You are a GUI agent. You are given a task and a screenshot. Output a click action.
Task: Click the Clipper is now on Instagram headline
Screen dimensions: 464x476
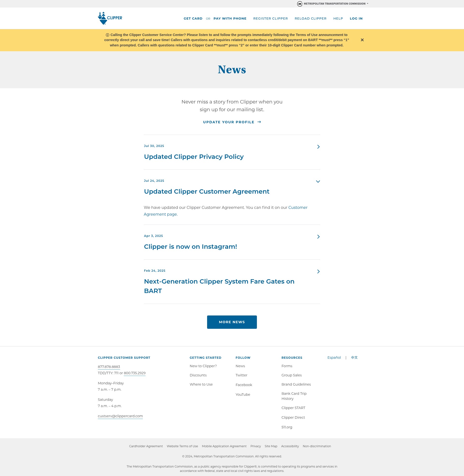(190, 247)
